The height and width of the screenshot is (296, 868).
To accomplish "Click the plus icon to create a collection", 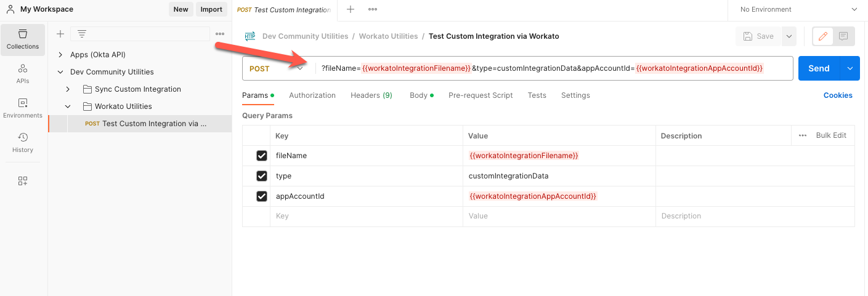I will 60,34.
